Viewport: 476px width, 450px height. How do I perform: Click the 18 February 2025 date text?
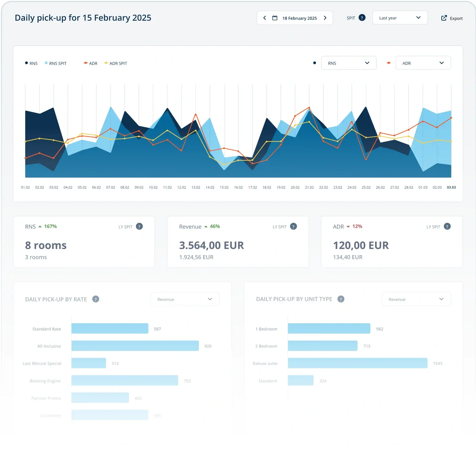300,18
